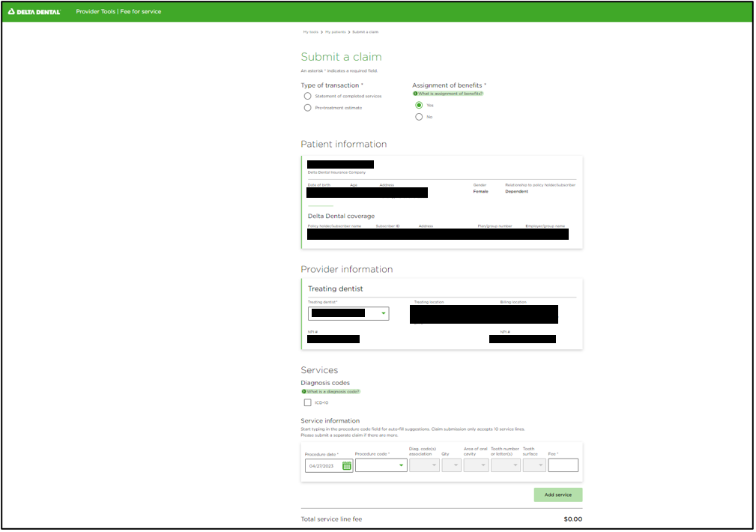Navigate to My patients breadcrumb
The image size is (756, 532).
(335, 32)
